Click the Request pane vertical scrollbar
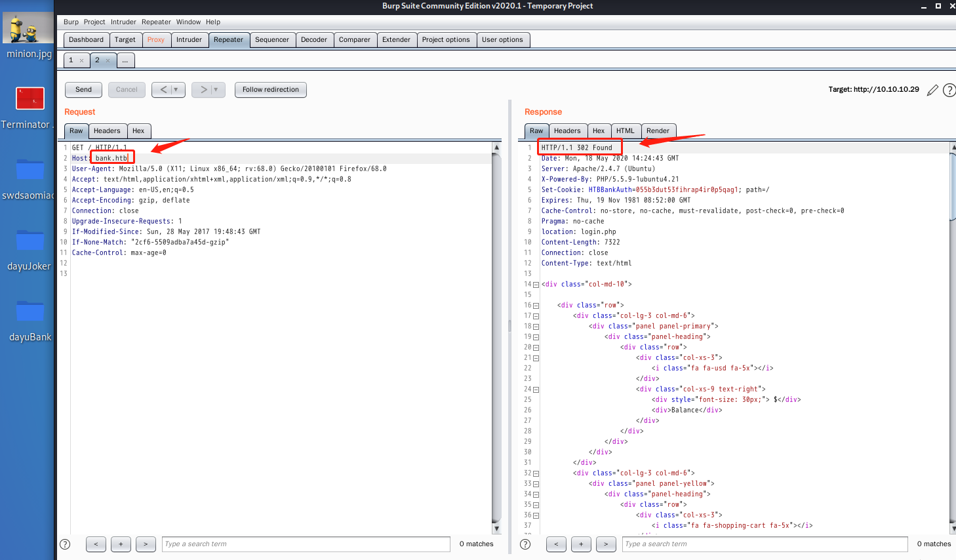956x560 pixels. tap(496, 338)
